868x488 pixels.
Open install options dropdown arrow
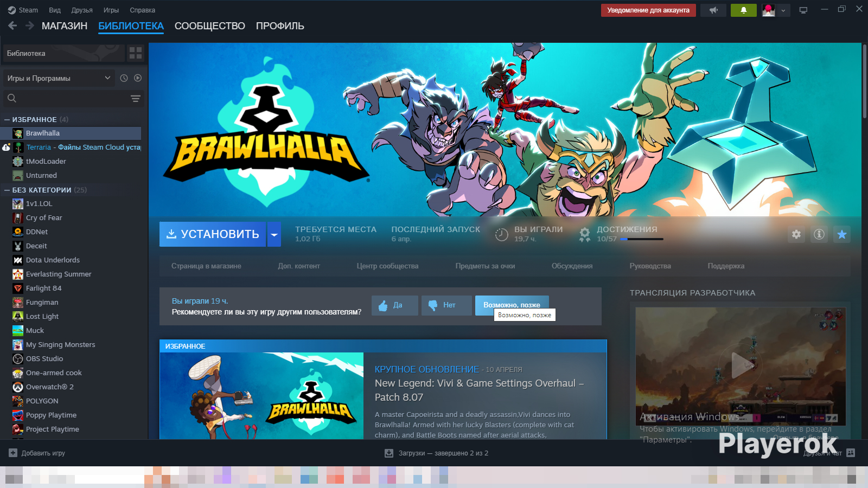(275, 234)
